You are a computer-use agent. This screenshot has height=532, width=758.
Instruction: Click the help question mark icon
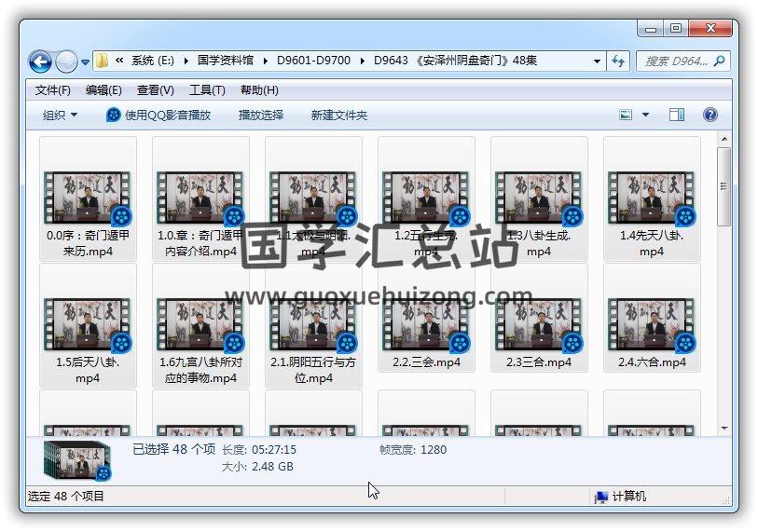[x=710, y=115]
